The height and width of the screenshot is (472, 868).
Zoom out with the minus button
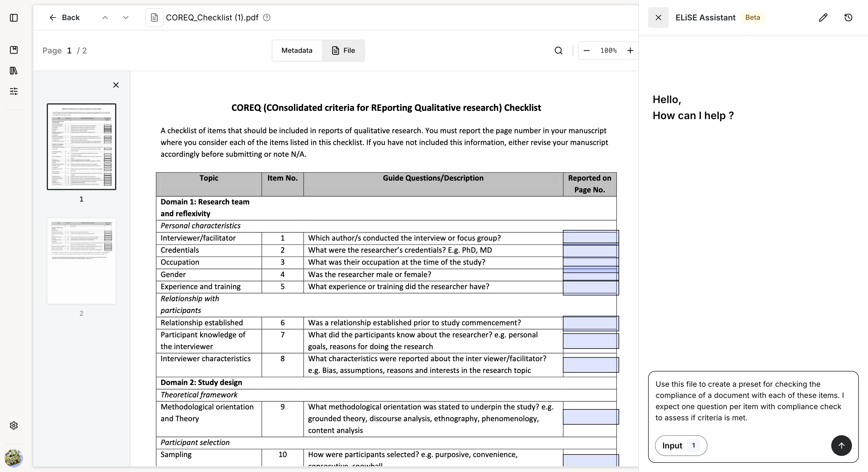pyautogui.click(x=587, y=51)
